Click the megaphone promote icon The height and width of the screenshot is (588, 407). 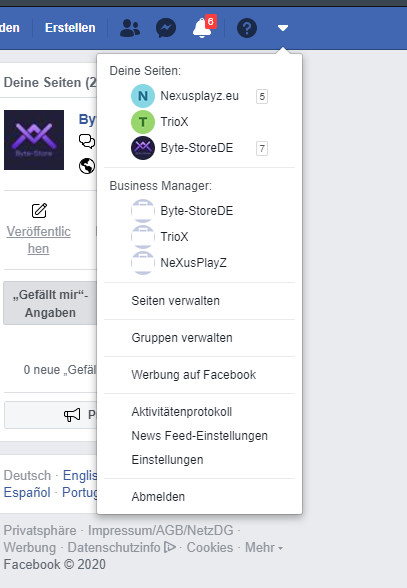(x=72, y=415)
